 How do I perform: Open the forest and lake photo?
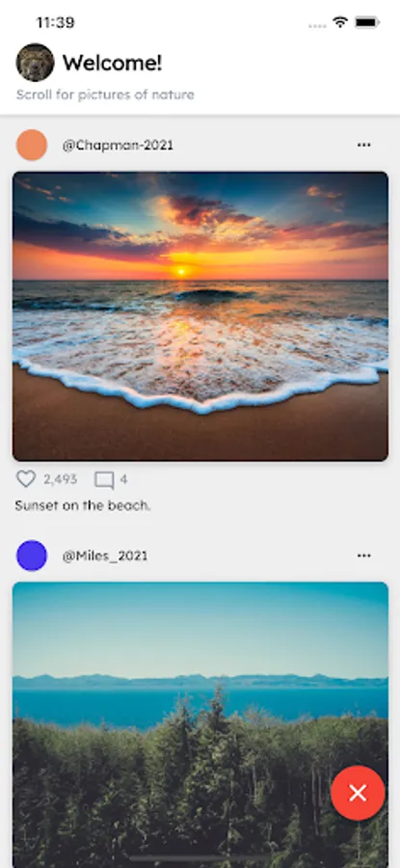coord(200,725)
